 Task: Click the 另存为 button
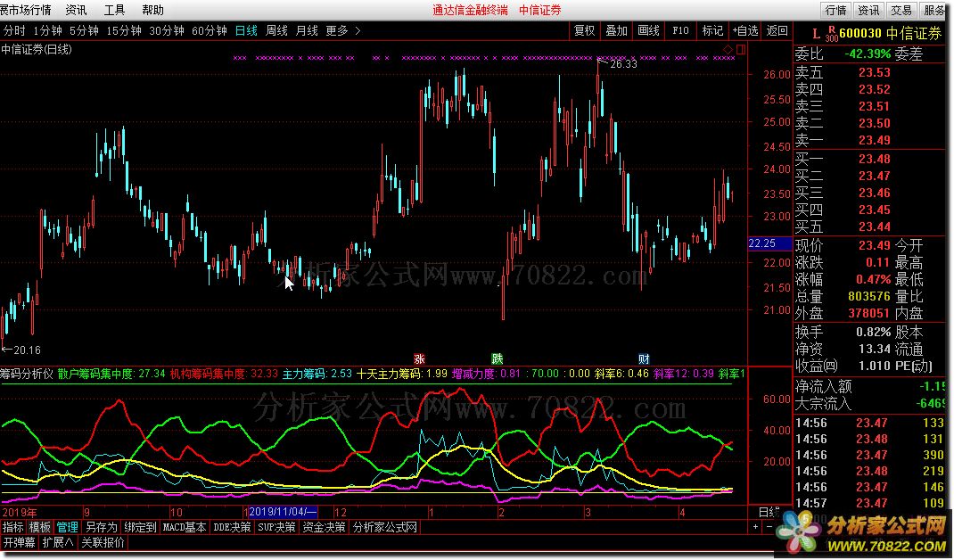pos(101,527)
